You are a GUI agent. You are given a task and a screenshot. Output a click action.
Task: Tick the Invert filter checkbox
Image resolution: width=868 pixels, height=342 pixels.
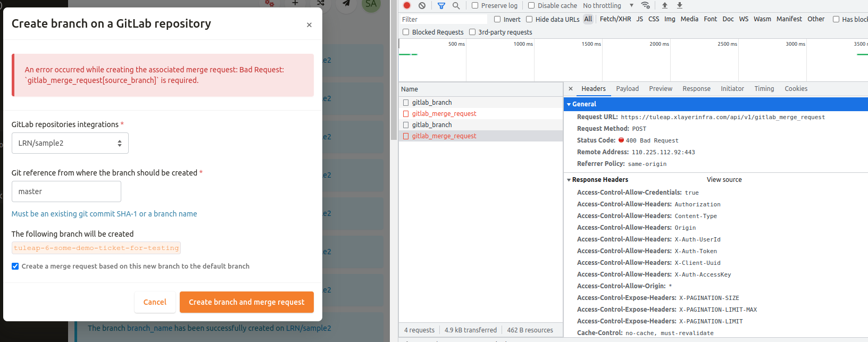coord(497,19)
